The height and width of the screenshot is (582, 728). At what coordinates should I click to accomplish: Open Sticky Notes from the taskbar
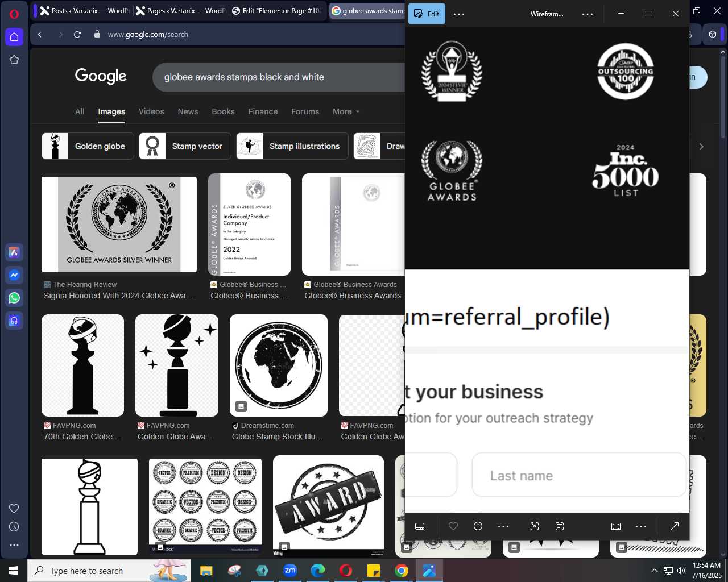(374, 571)
